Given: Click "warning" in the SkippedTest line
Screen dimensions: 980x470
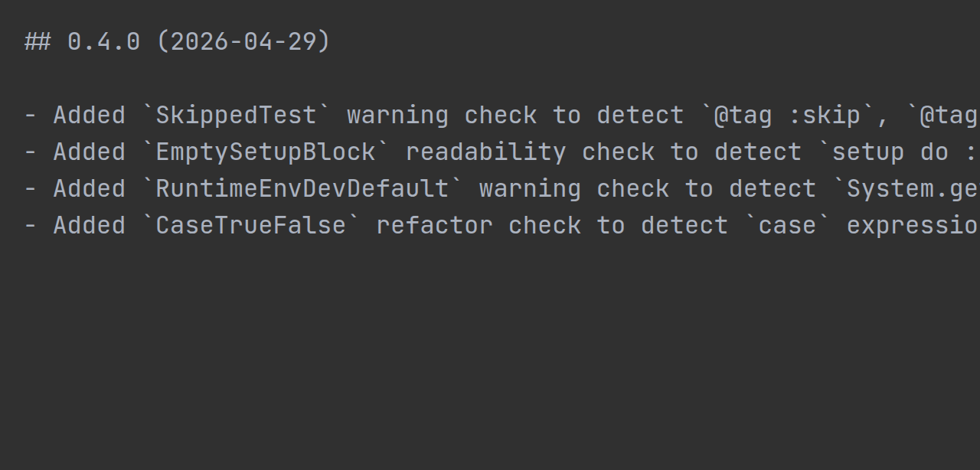Looking at the screenshot, I should click(x=397, y=116).
